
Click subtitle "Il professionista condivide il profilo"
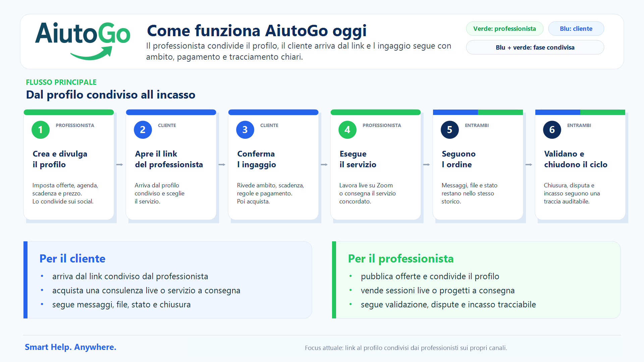tap(299, 51)
